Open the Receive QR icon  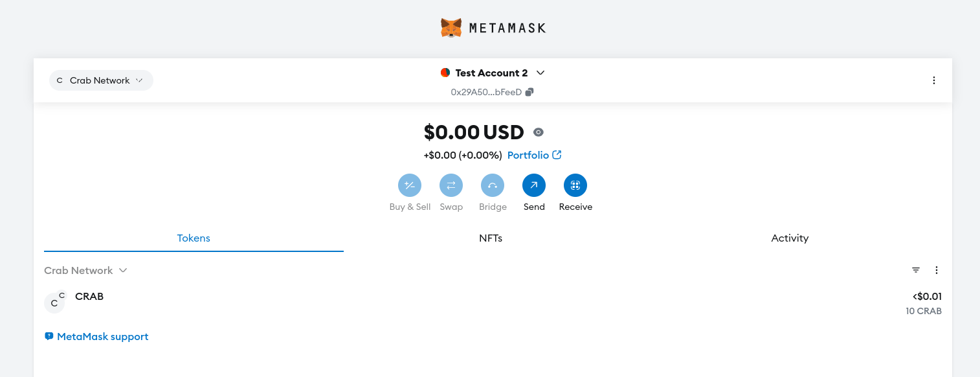[x=575, y=186]
